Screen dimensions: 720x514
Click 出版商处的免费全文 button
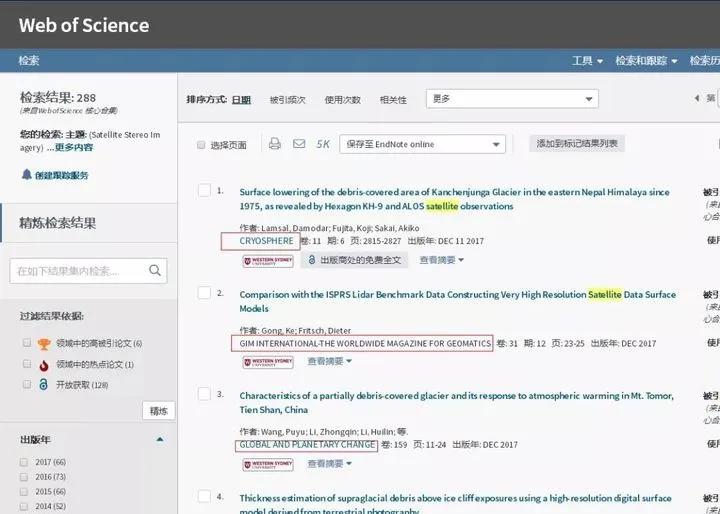354,260
